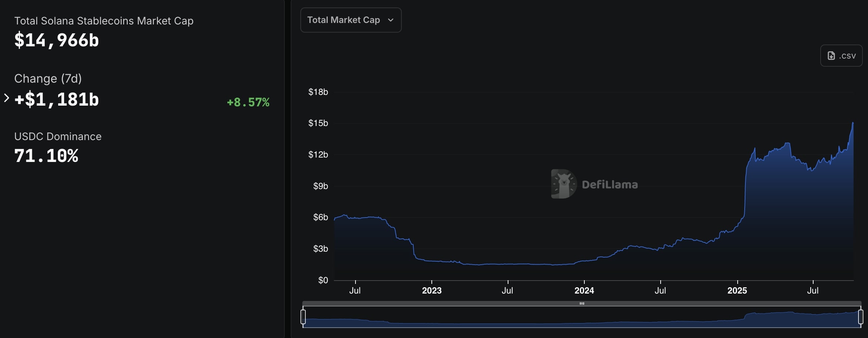This screenshot has width=868, height=338.
Task: Open the Total Market Cap dropdown
Action: pos(350,20)
